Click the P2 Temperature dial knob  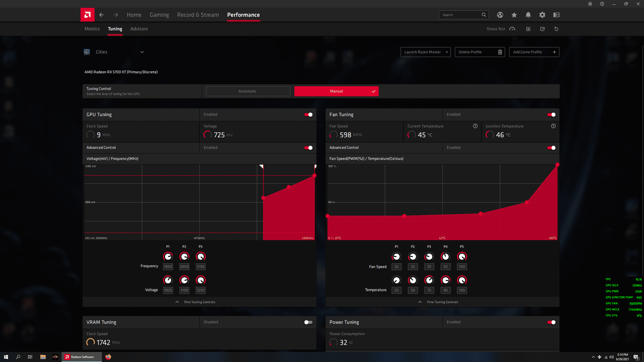[x=413, y=280]
